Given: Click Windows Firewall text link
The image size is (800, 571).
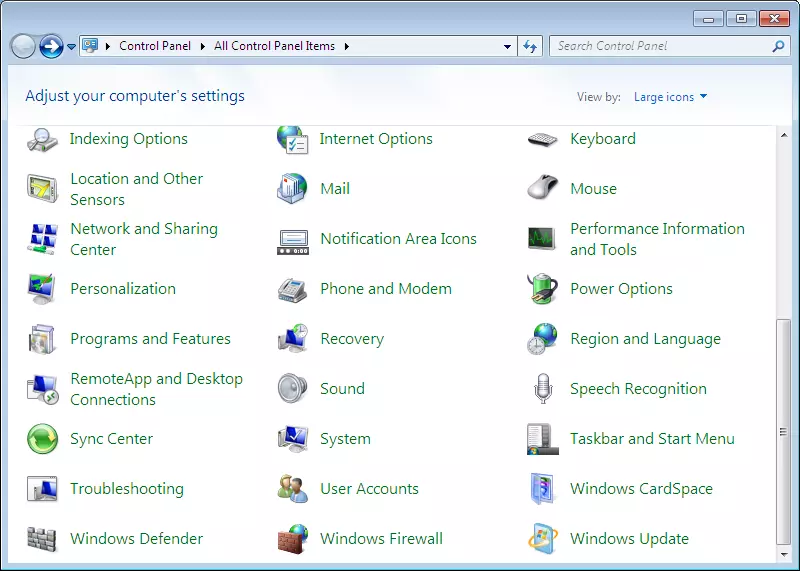Looking at the screenshot, I should pos(382,539).
